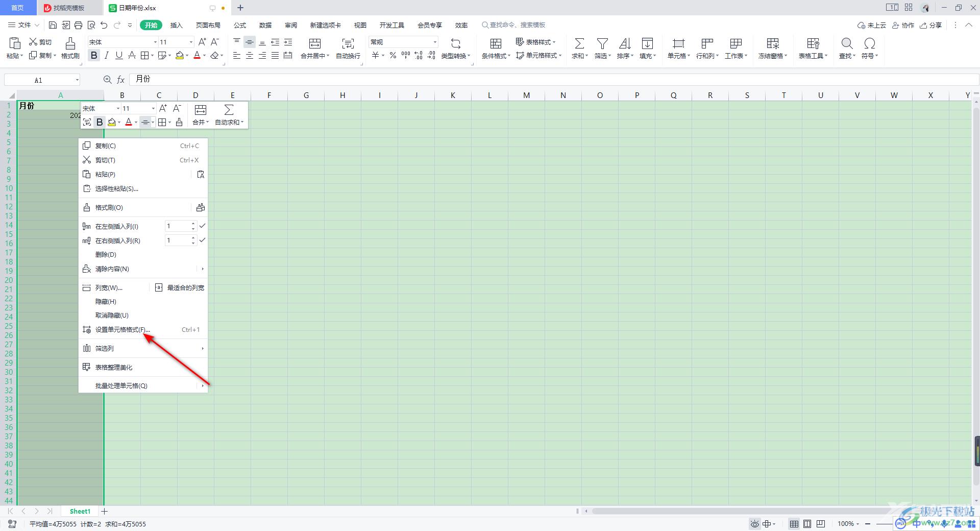Click the Sum (求和) sigma icon

pos(579,43)
